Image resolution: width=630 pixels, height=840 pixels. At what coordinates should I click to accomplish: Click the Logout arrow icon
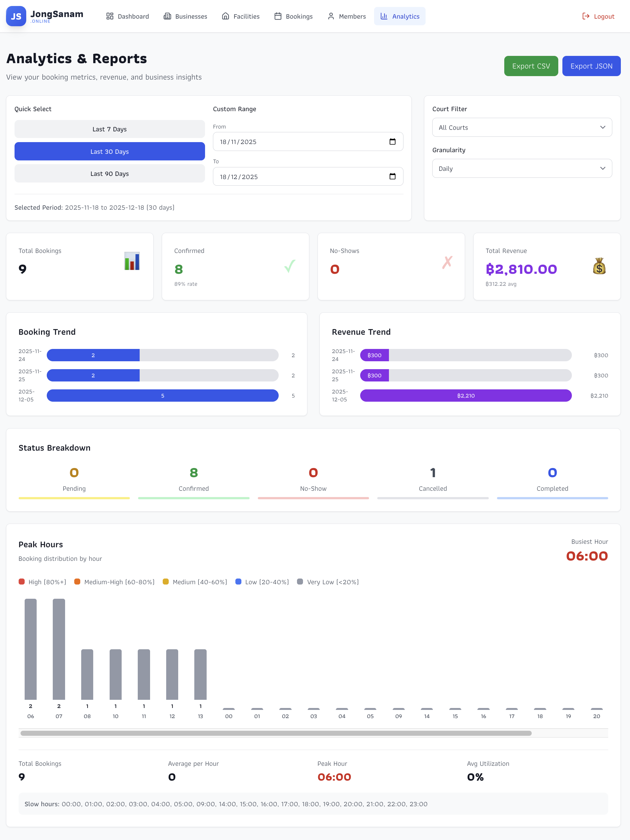585,16
